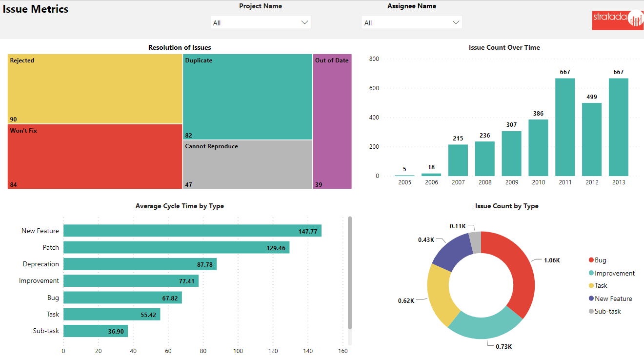644x358 pixels.
Task: Select the Bug legend color marker
Action: pos(591,260)
